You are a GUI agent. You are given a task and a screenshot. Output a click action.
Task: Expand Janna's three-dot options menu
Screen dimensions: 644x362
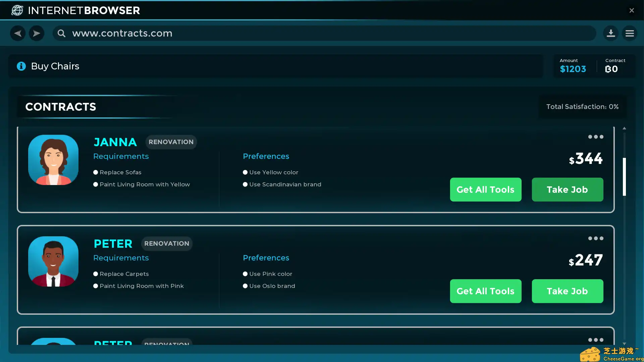tap(596, 137)
